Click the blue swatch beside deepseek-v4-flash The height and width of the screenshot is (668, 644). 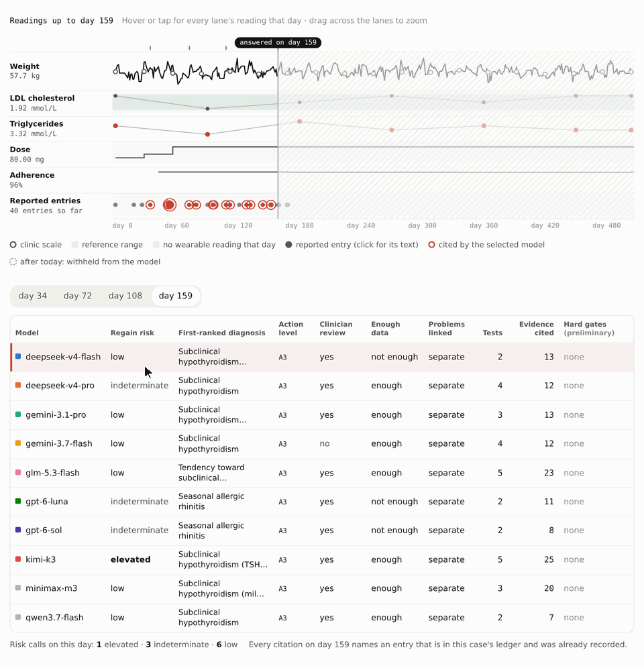point(18,356)
